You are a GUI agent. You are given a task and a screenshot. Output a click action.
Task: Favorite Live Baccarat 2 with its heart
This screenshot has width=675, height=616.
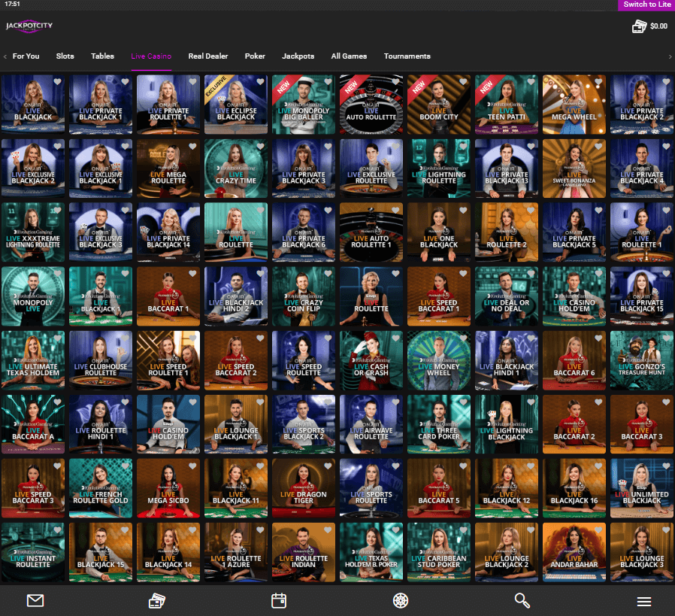click(598, 402)
